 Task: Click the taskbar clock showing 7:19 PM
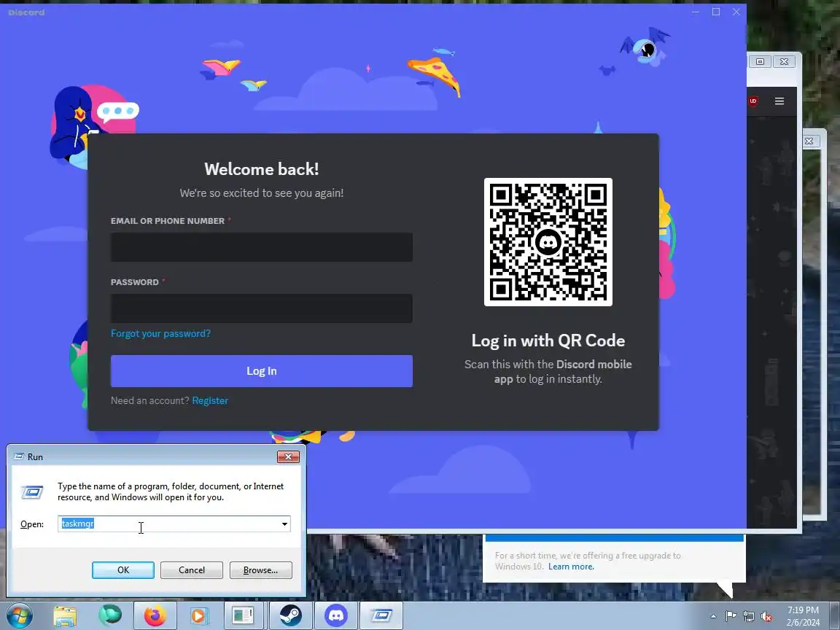click(x=803, y=616)
